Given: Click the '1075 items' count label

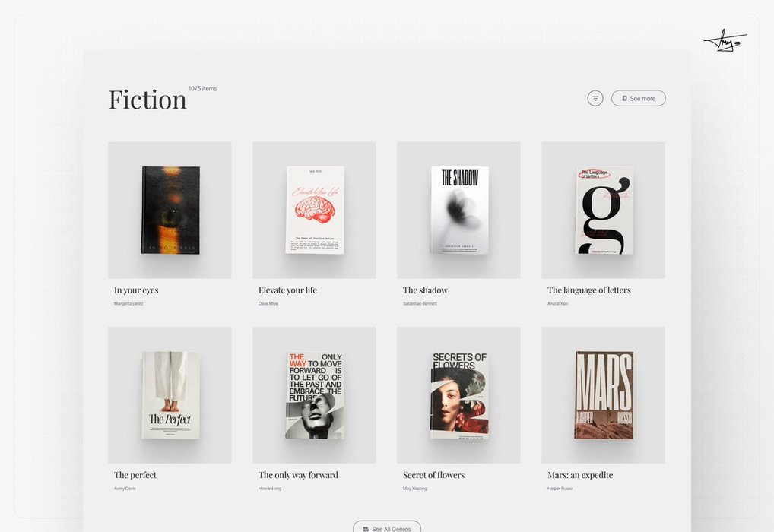Looking at the screenshot, I should [202, 88].
